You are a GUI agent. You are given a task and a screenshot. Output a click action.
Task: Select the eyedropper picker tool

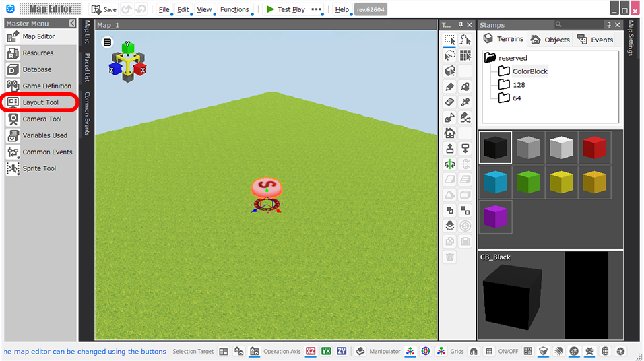pos(465,102)
